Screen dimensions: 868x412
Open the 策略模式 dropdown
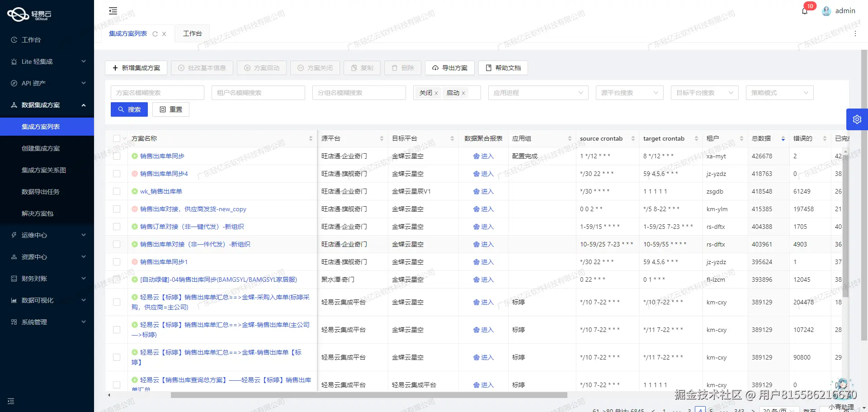779,93
